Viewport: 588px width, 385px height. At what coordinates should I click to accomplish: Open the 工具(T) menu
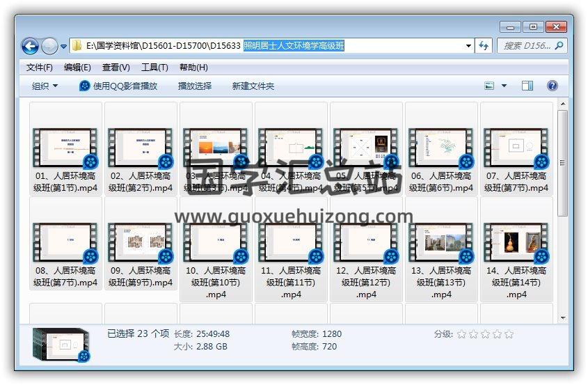(154, 68)
